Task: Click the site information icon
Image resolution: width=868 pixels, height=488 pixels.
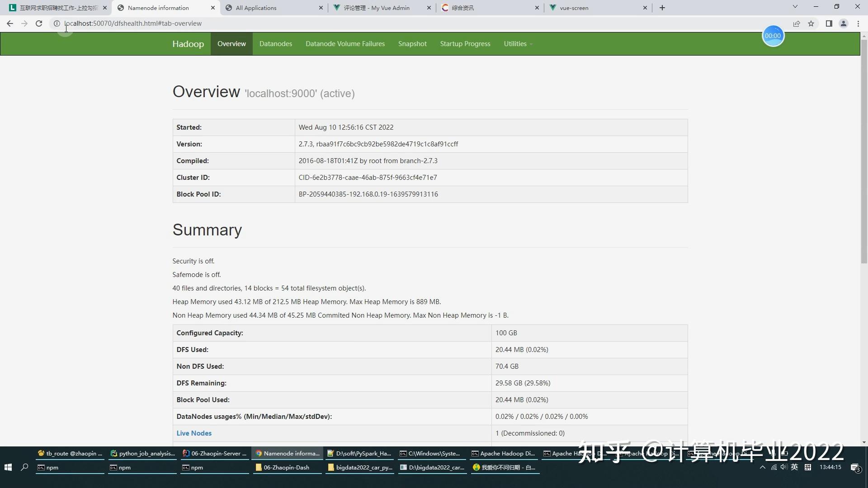Action: [x=57, y=23]
